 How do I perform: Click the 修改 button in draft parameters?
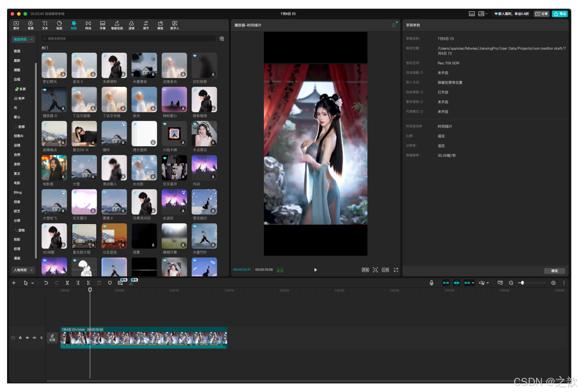coord(554,271)
